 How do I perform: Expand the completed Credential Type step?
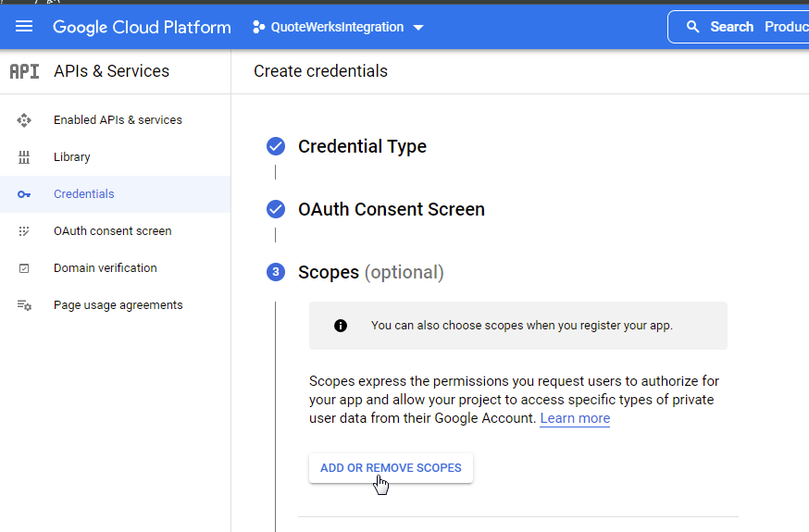pyautogui.click(x=362, y=146)
